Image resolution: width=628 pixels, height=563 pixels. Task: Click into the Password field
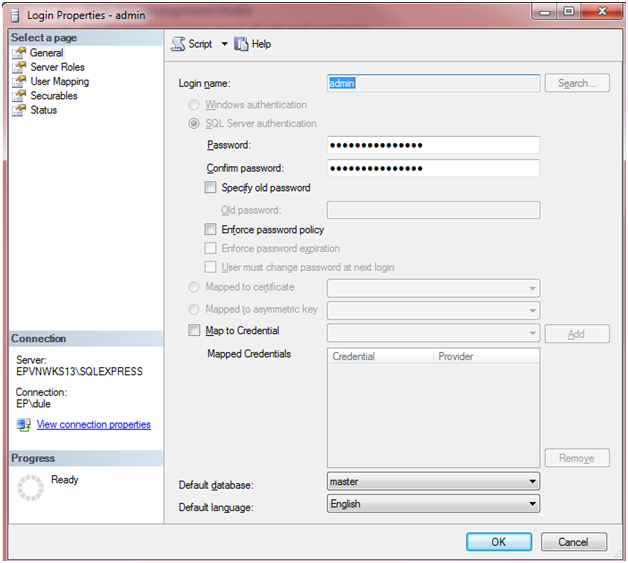[433, 146]
